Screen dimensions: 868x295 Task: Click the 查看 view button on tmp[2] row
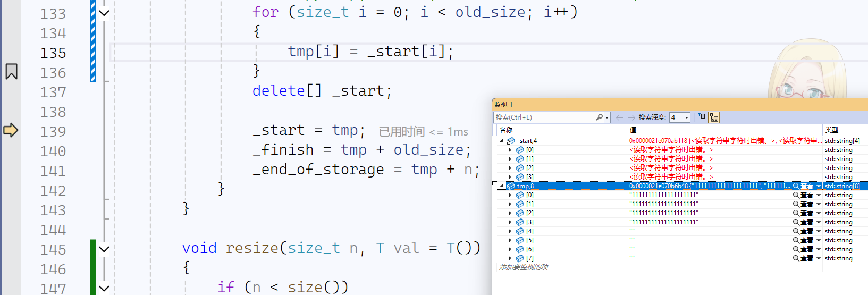pyautogui.click(x=807, y=213)
